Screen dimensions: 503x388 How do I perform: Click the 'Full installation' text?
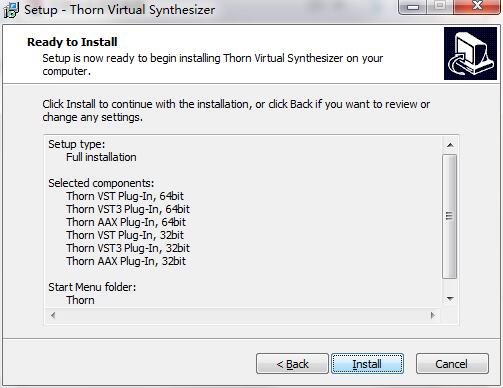[x=101, y=157]
